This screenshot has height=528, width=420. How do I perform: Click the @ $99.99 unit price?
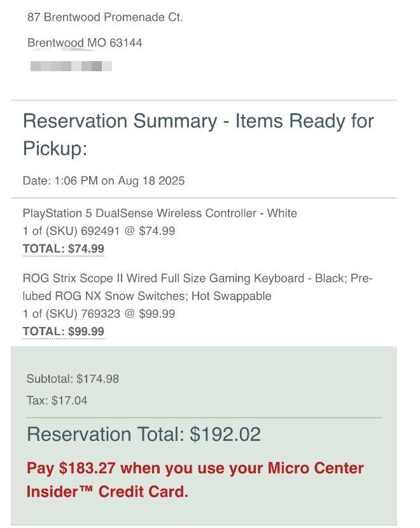[x=150, y=314]
